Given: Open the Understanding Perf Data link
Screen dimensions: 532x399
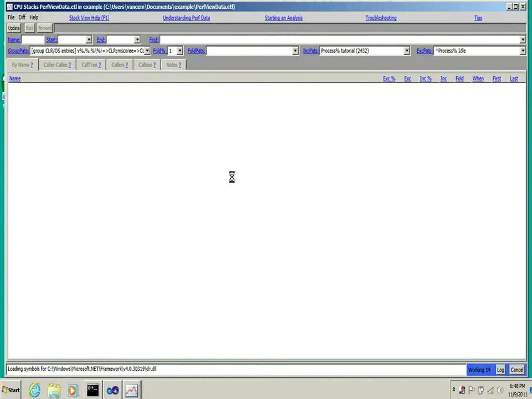Looking at the screenshot, I should coord(186,18).
